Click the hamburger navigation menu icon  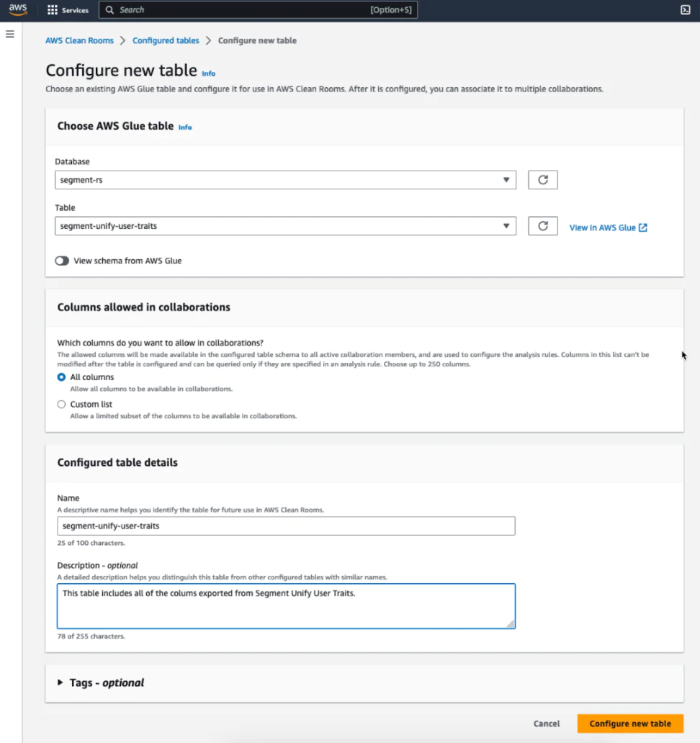pyautogui.click(x=9, y=33)
